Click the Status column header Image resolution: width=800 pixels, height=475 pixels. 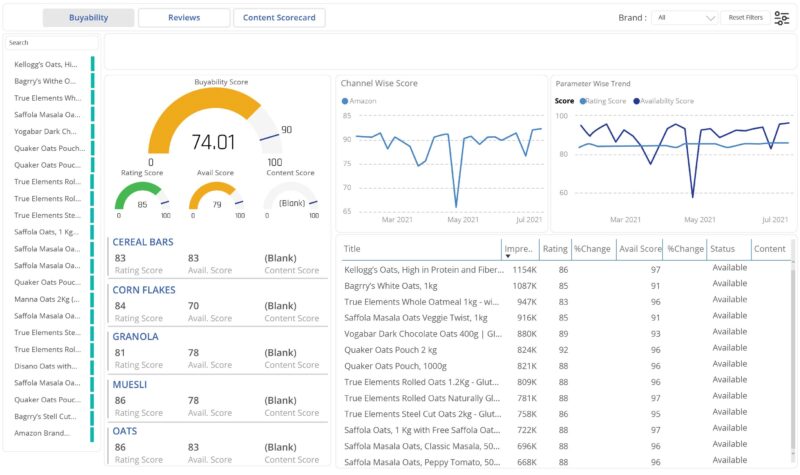pyautogui.click(x=723, y=249)
